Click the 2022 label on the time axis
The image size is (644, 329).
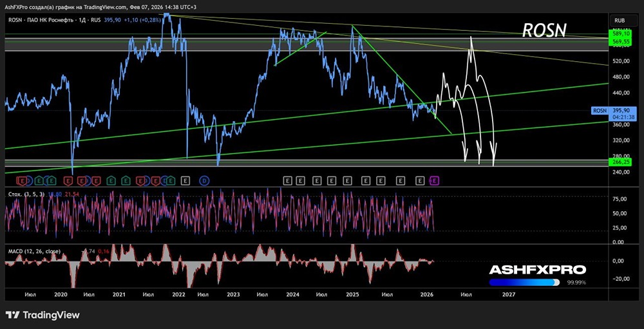(178, 294)
